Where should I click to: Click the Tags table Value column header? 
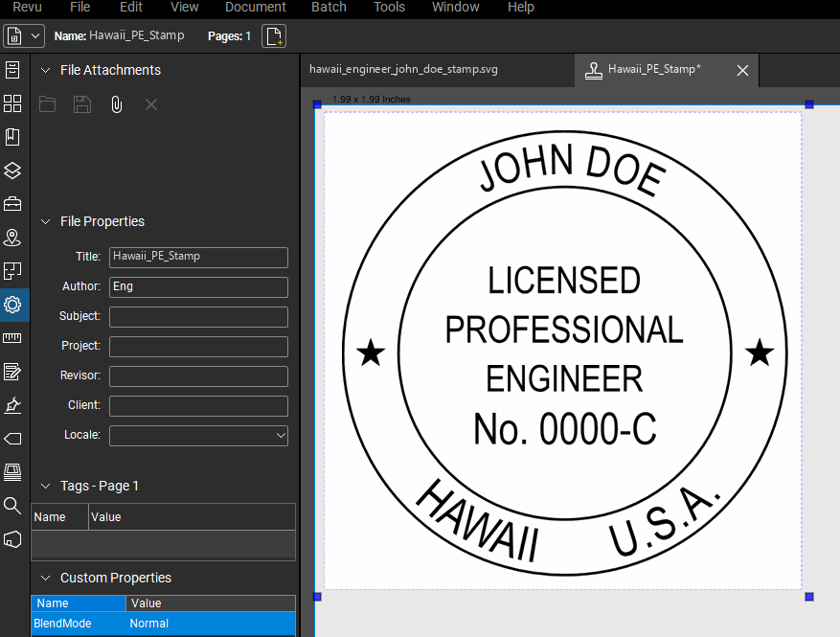click(x=192, y=517)
